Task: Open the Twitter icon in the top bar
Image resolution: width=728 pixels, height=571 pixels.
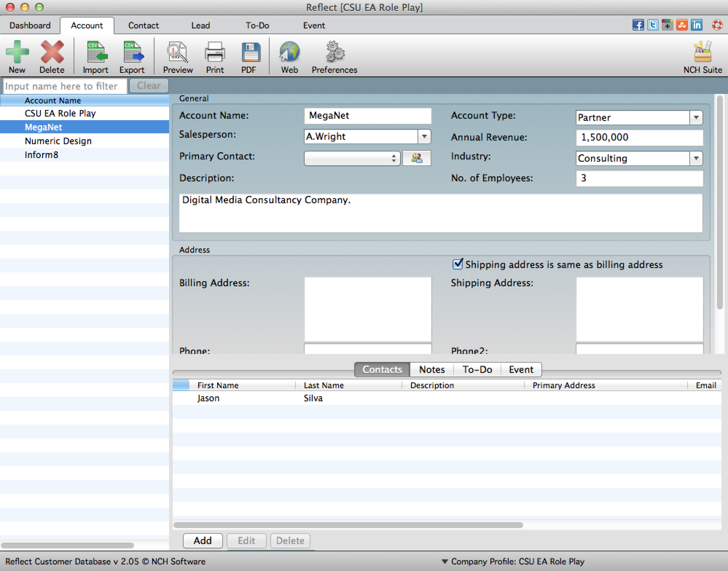Action: (x=653, y=25)
